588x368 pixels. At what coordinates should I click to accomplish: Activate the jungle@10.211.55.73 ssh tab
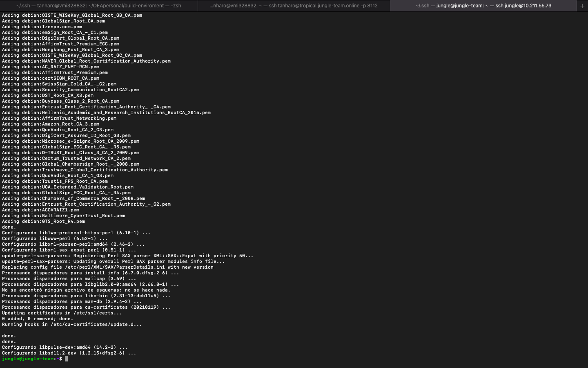tap(483, 6)
